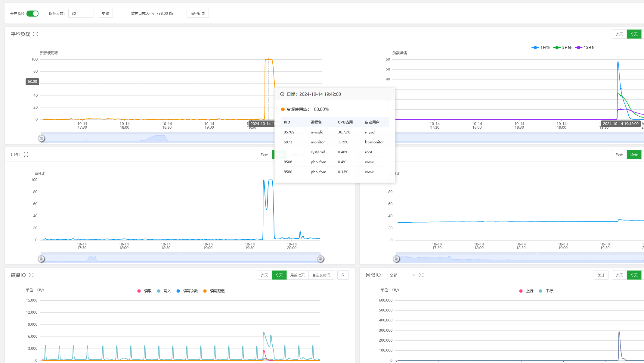The width and height of the screenshot is (644, 363).
Task: Toggle the 5分钟 legend series
Action: 562,48
